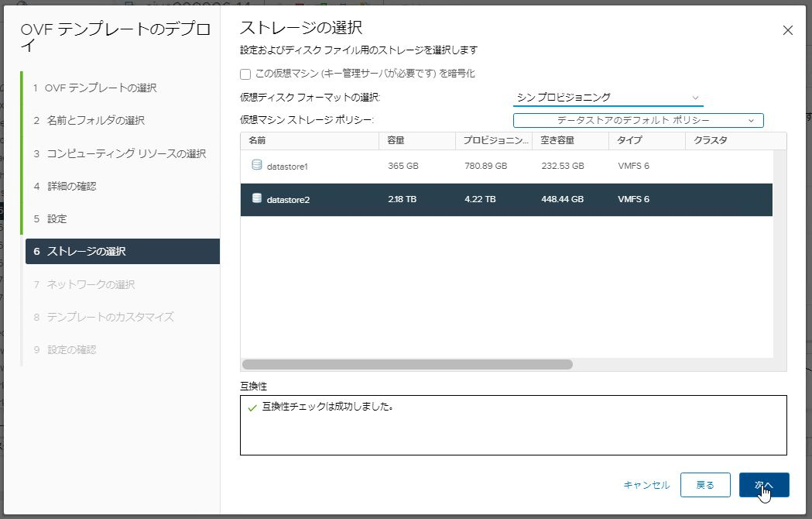The width and height of the screenshot is (812, 519).
Task: Go to step 3 コンピューティング リソースの選択
Action: point(120,154)
